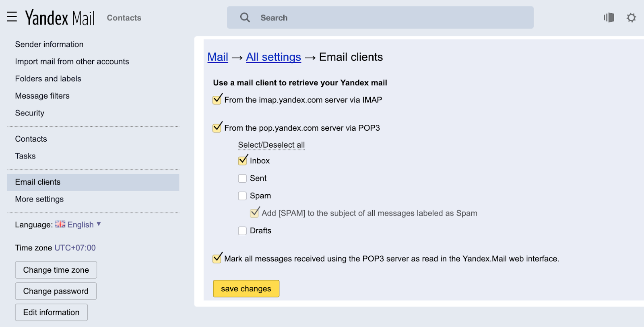Tick the Drafts folder checkbox
644x327 pixels.
[x=242, y=231]
